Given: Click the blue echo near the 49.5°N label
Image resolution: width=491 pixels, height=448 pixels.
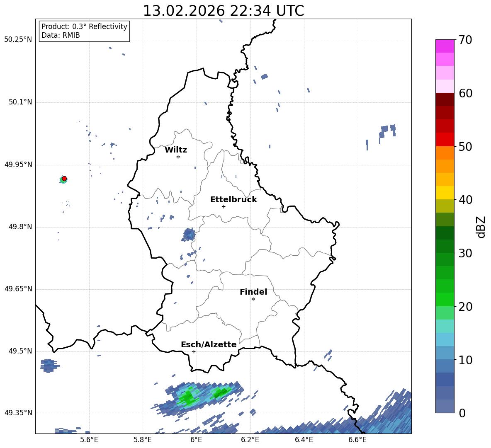Looking at the screenshot, I should click(x=49, y=366).
